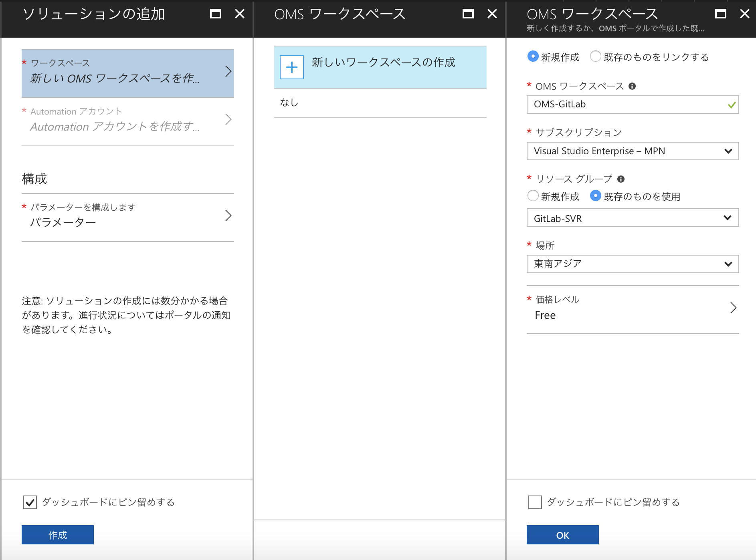Click the 作成 button
The height and width of the screenshot is (560, 756).
tap(58, 535)
